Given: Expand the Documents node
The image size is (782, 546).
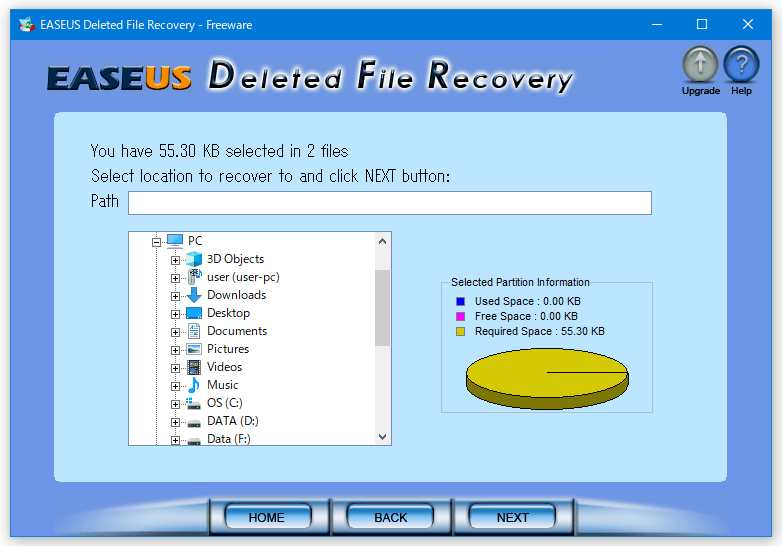Looking at the screenshot, I should 175,332.
